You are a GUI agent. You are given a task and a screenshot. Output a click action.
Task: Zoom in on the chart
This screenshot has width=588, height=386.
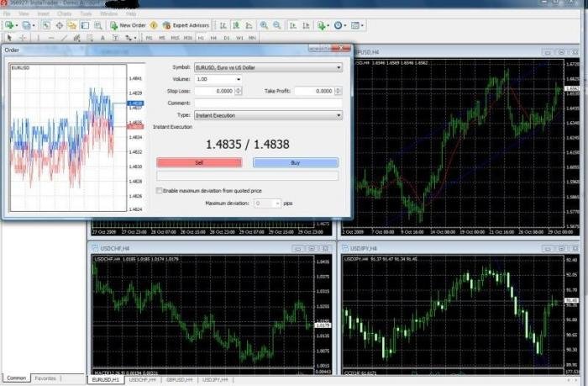264,25
